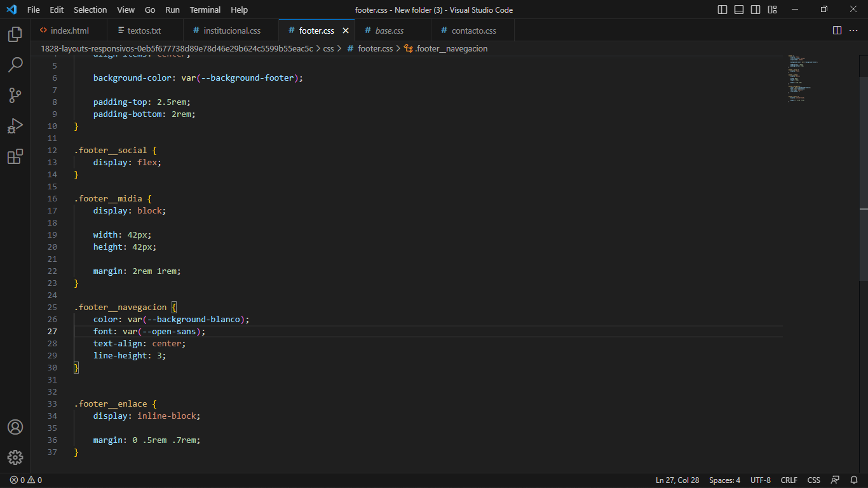Change the CRLF end-of-line sequence
The height and width of the screenshot is (488, 868).
[789, 480]
